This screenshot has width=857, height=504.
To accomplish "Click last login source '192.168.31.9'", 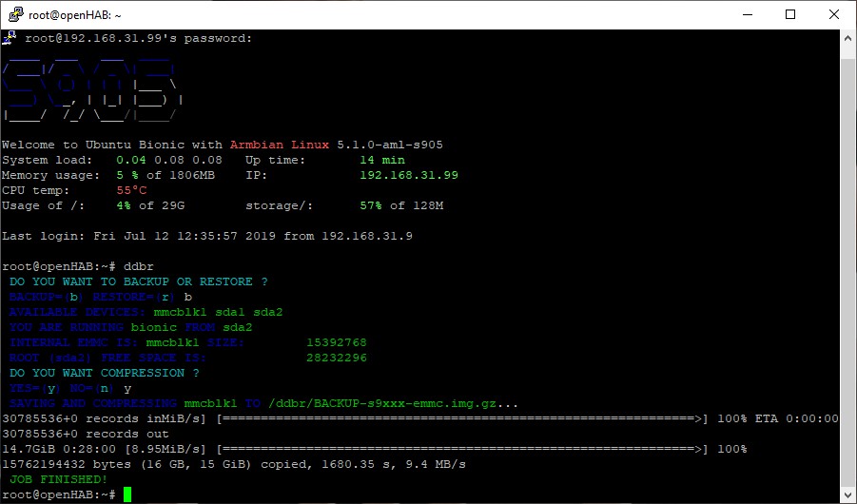I will coord(367,236).
